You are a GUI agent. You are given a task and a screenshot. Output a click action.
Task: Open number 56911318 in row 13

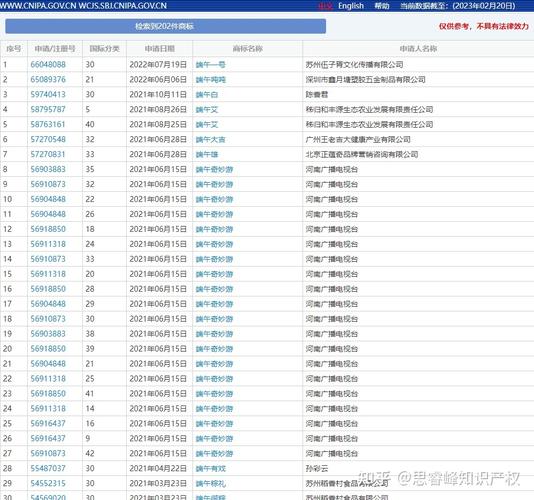pyautogui.click(x=48, y=244)
